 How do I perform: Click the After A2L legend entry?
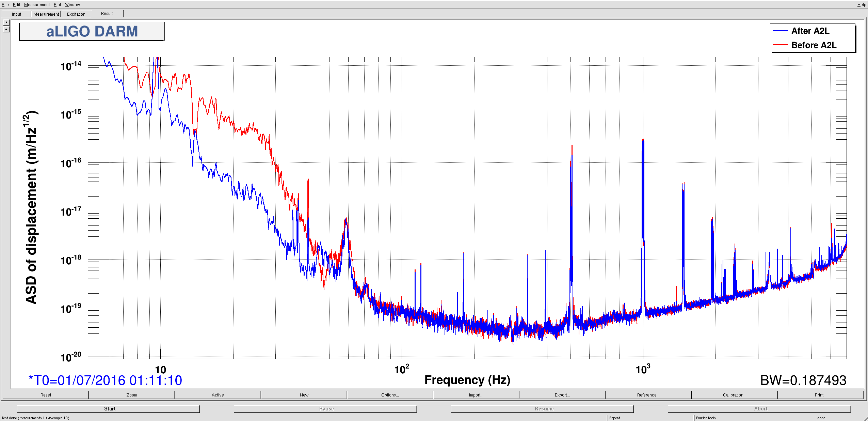tap(810, 31)
